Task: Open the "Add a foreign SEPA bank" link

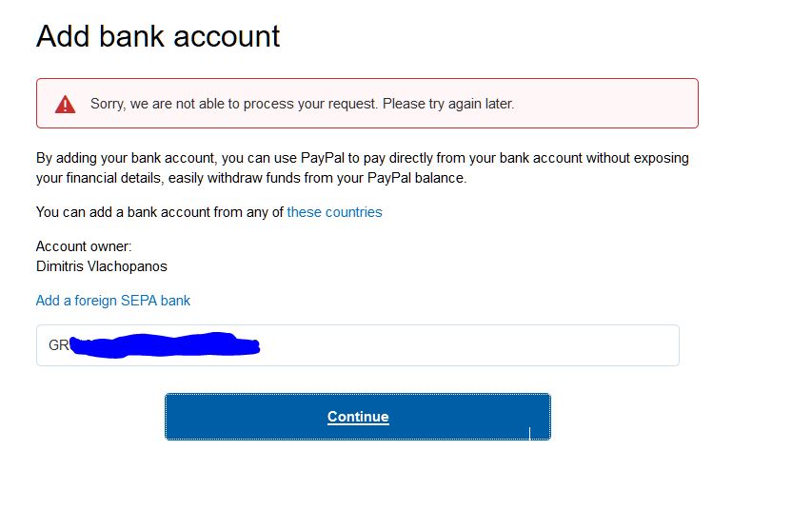Action: coord(113,301)
